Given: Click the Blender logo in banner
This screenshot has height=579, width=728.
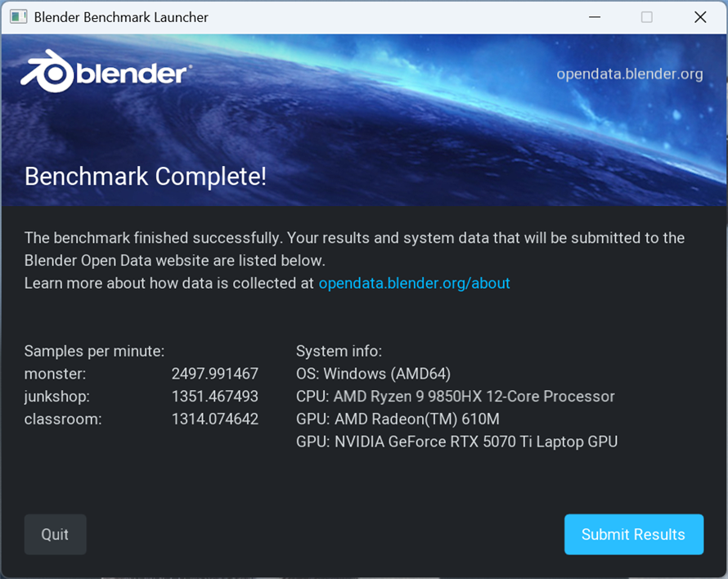Looking at the screenshot, I should point(106,72).
